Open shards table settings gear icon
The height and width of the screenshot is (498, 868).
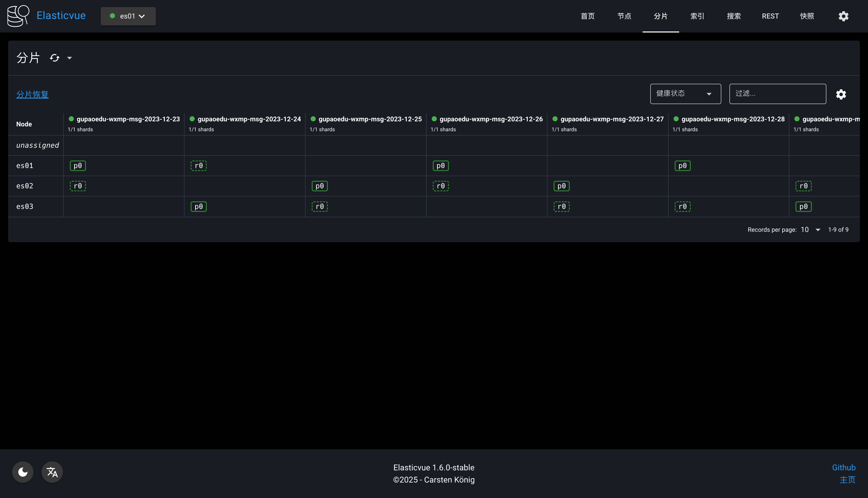[841, 94]
